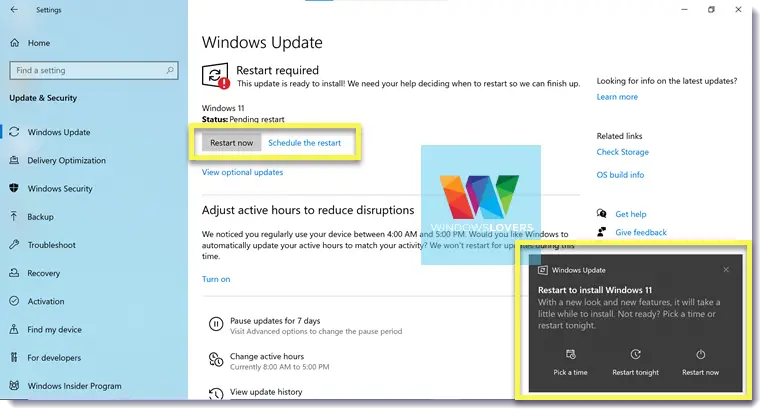This screenshot has width=767, height=415.
Task: Click the search magnifier icon
Action: [170, 70]
